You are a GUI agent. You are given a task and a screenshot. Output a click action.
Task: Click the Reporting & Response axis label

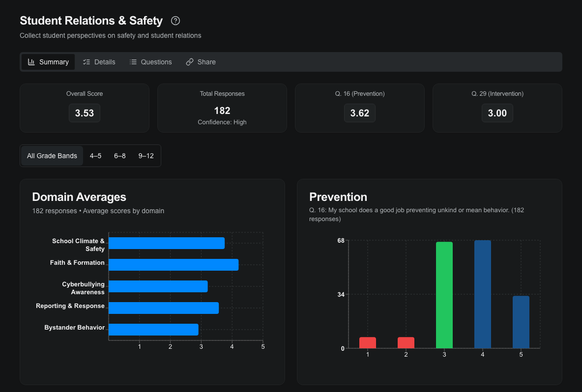(x=70, y=306)
